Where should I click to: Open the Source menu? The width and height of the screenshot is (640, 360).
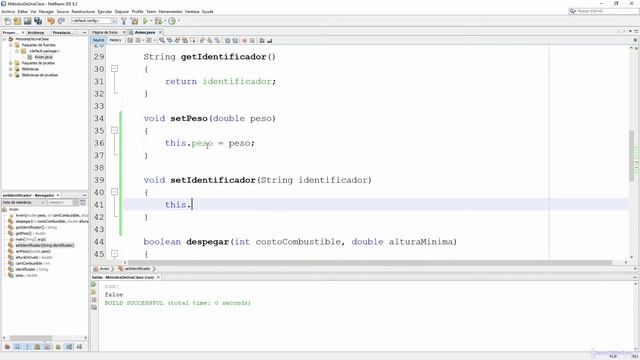(62, 11)
